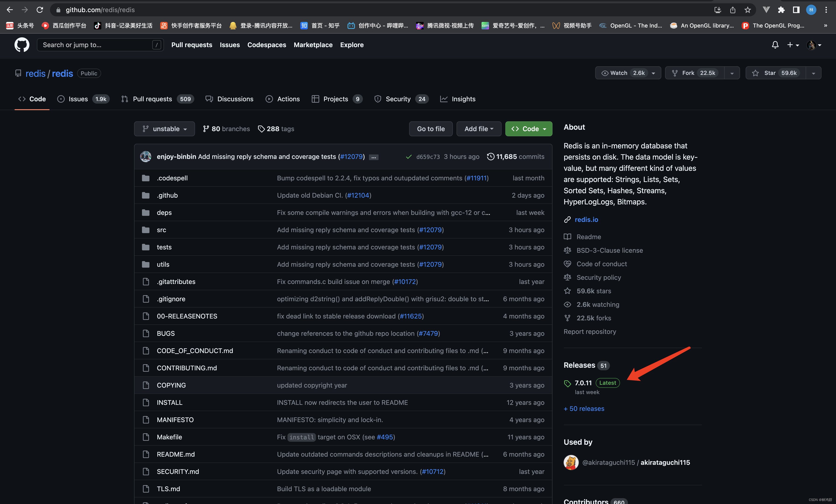This screenshot has height=504, width=836.
Task: Open the Insights tab
Action: click(458, 99)
